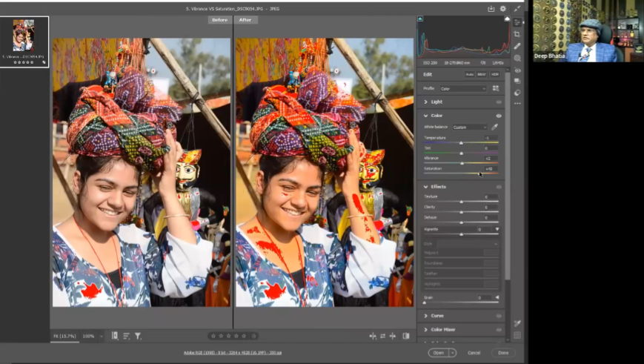Select the Healing brush tool
644x364 pixels.
[x=517, y=46]
